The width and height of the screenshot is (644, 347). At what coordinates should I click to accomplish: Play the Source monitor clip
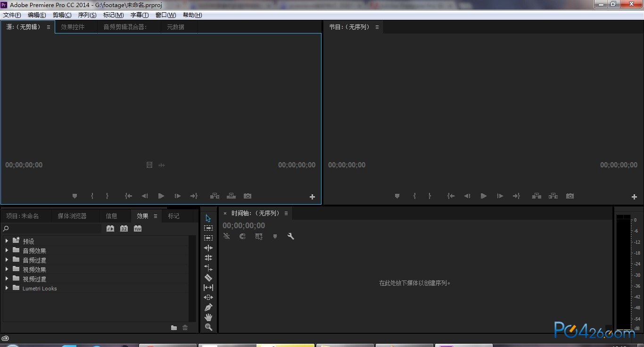[x=161, y=196]
